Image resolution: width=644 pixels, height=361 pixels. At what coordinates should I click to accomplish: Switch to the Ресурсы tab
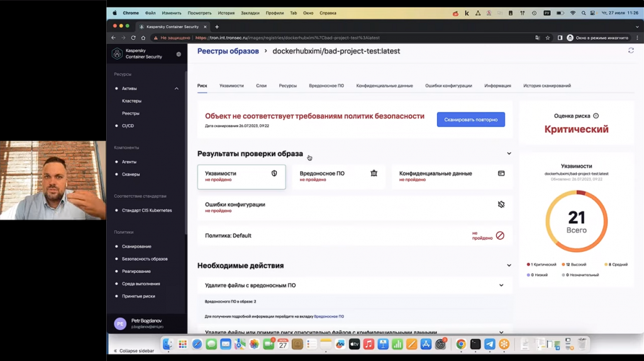point(287,86)
